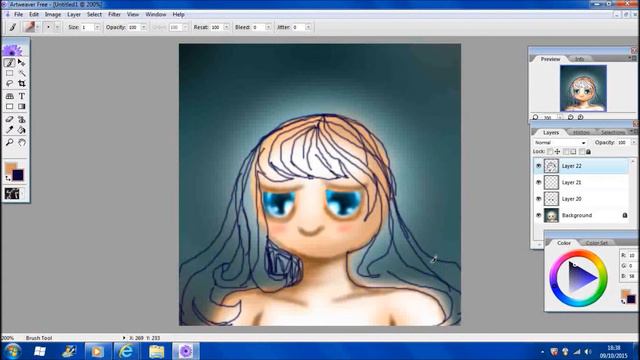Open the File menu
640x360 pixels.
[19, 14]
